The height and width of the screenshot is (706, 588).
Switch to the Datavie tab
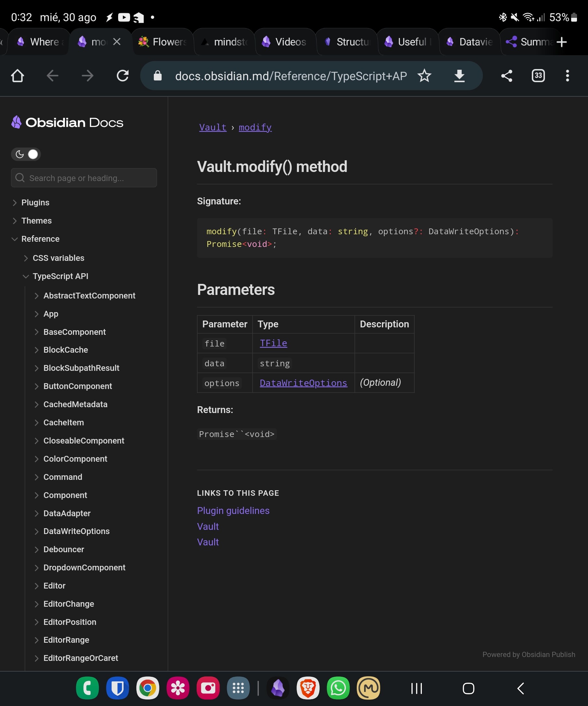coord(469,42)
